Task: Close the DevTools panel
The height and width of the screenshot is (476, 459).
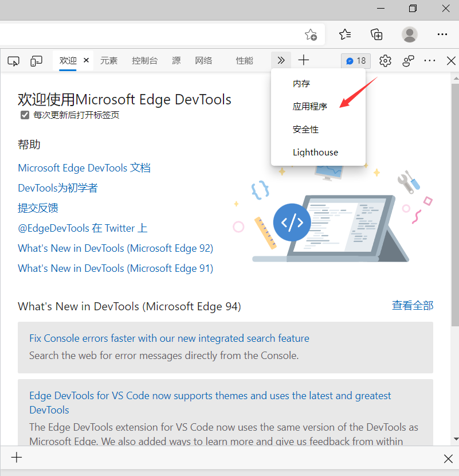Action: 451,61
